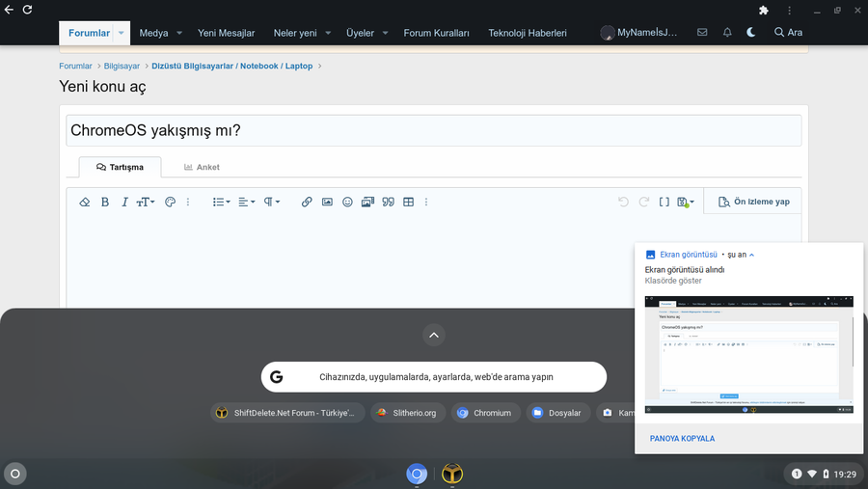Toggle bold formatting

pos(104,203)
